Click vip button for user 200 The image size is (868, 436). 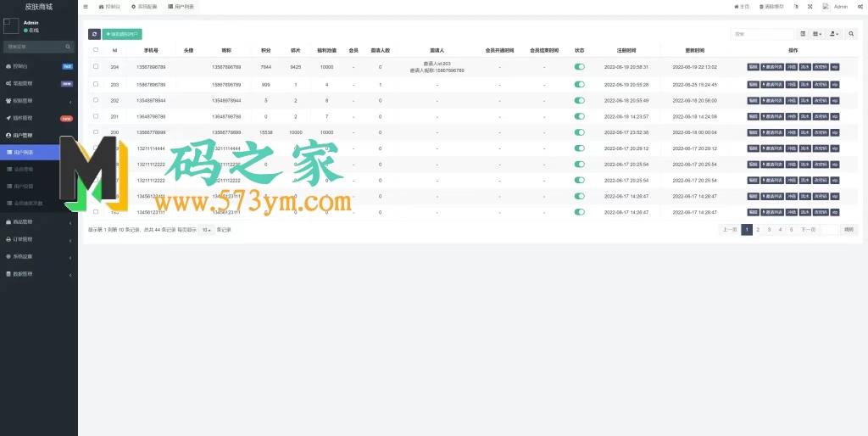(x=835, y=132)
